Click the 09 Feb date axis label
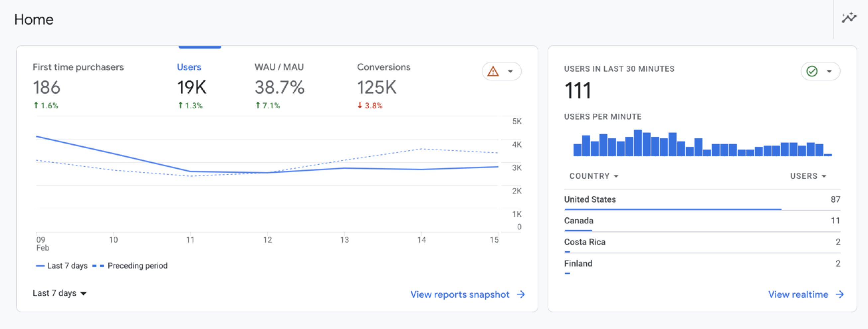Screen dimensions: 868x329 point(43,244)
